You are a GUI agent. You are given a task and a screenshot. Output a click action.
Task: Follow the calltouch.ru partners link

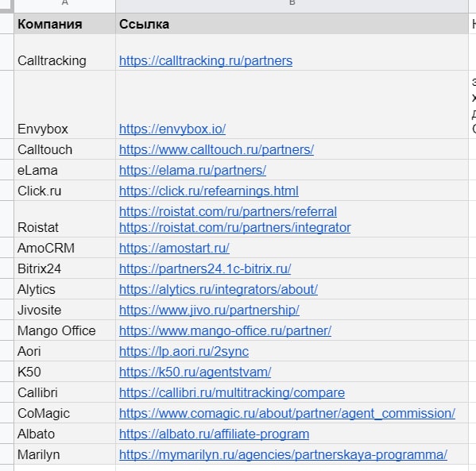216,149
